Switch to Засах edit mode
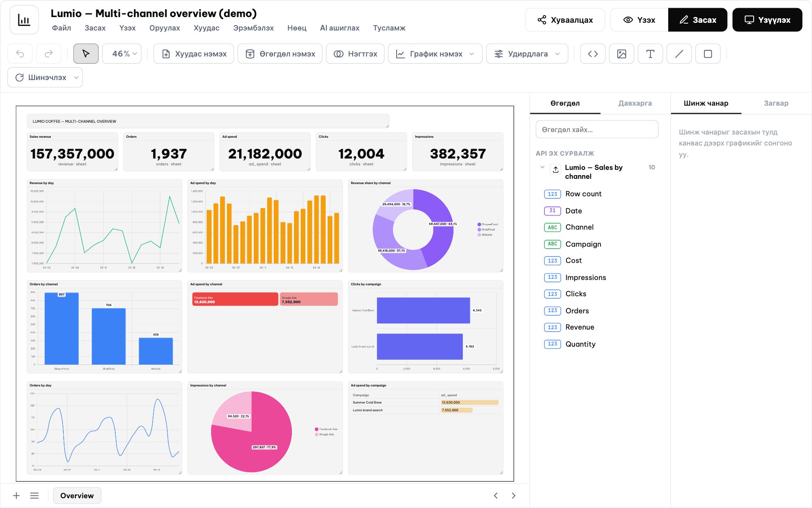The width and height of the screenshot is (812, 508). pos(698,20)
